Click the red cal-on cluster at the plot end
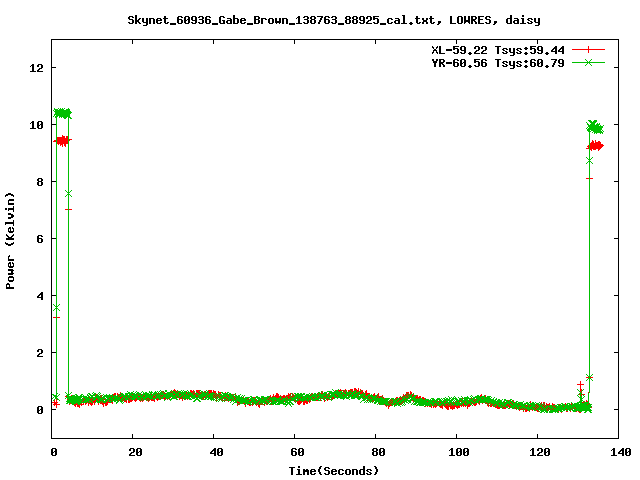 click(596, 146)
